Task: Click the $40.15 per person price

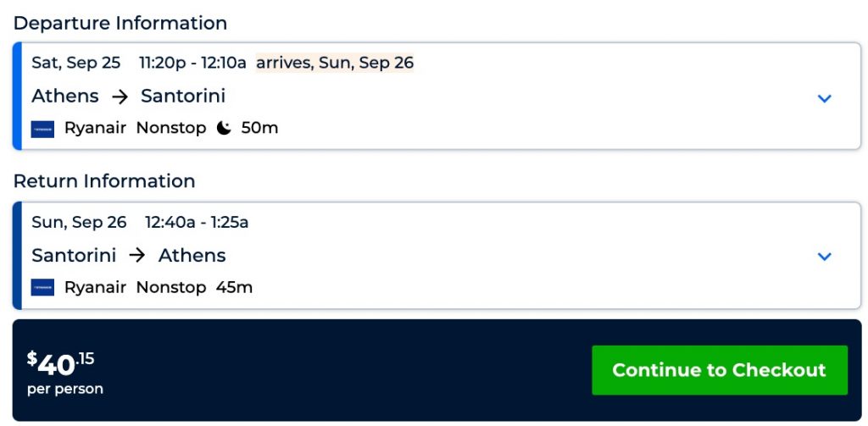Action: point(61,363)
